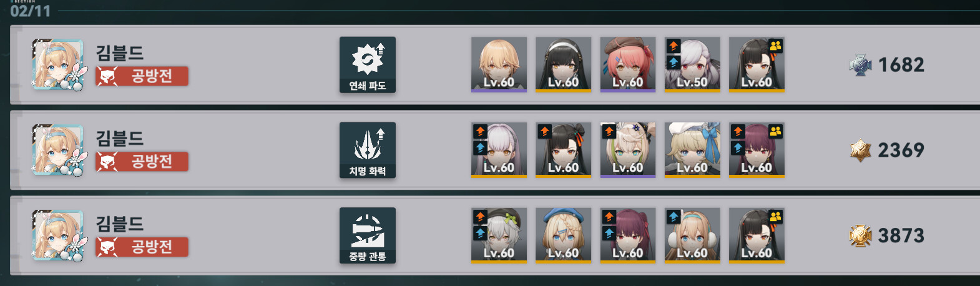Click 공방전 badge in the third row

(x=142, y=247)
